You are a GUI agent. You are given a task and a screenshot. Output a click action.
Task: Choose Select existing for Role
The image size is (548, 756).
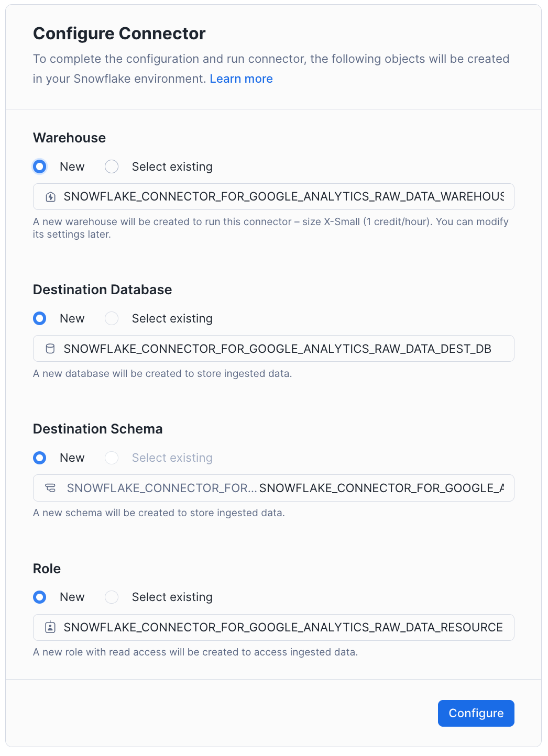(112, 597)
